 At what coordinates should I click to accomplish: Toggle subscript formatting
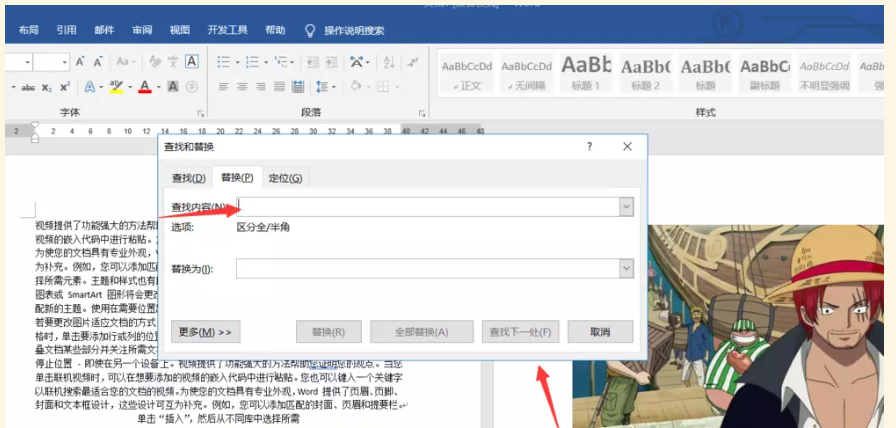47,87
